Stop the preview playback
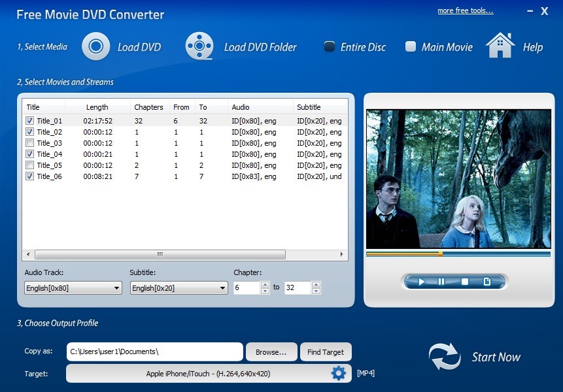The height and width of the screenshot is (392, 563). pyautogui.click(x=465, y=282)
